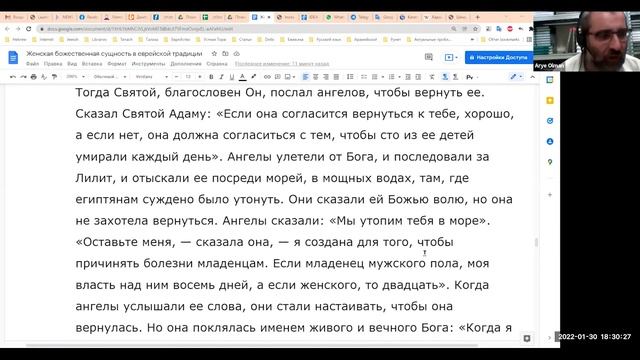640x360 pixels.
Task: Check cloud save status icon
Action: tap(236, 53)
